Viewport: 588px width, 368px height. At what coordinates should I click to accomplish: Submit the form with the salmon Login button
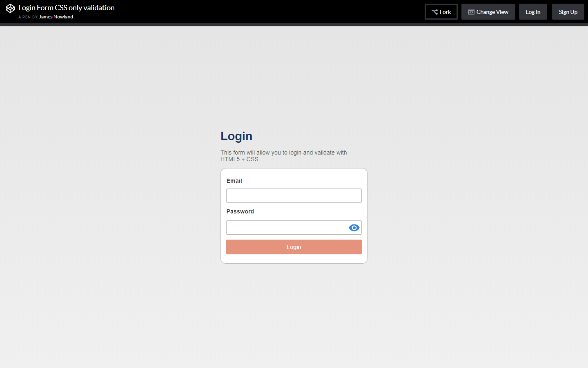[x=294, y=247]
